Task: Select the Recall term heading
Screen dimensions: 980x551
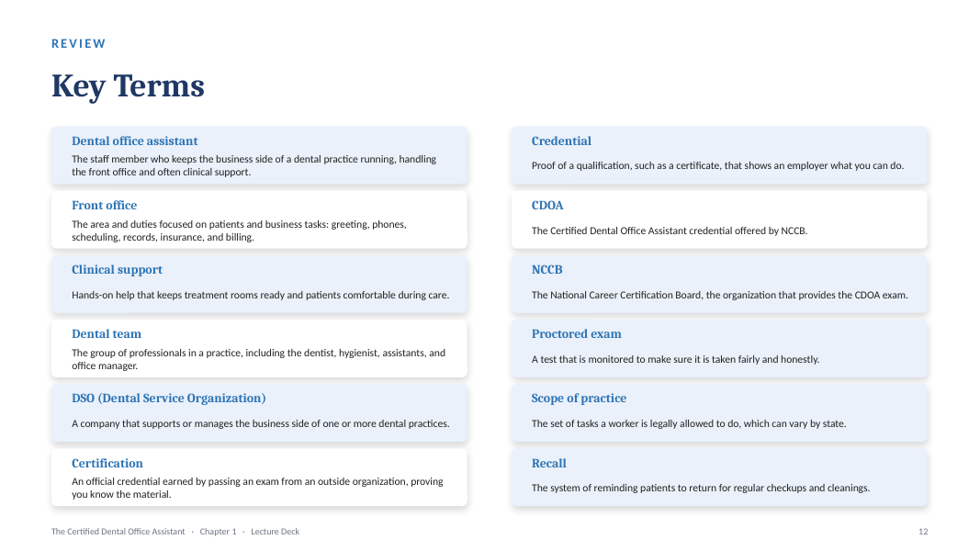Action: pos(548,464)
